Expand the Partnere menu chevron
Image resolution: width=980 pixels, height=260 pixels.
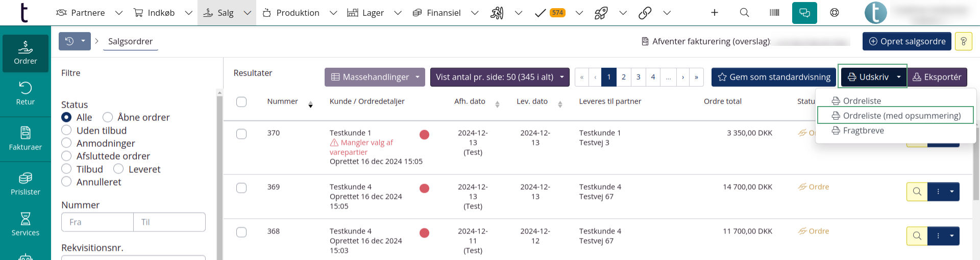tap(119, 13)
